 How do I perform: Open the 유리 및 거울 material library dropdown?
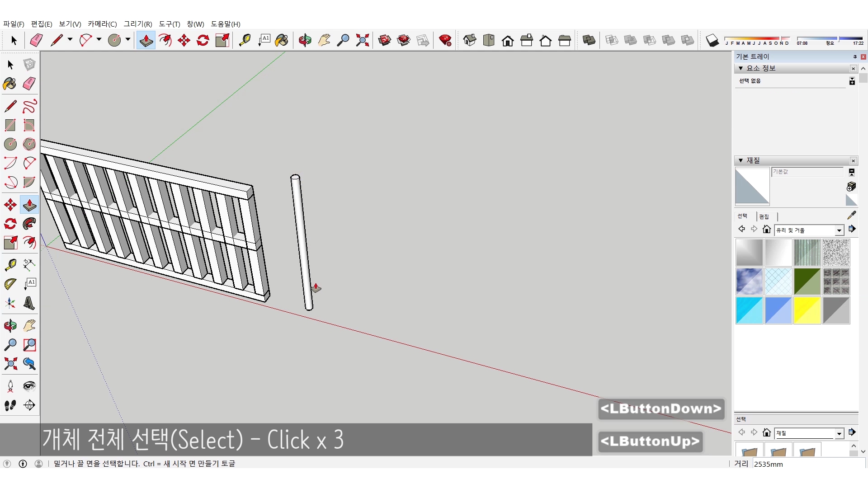click(x=839, y=230)
